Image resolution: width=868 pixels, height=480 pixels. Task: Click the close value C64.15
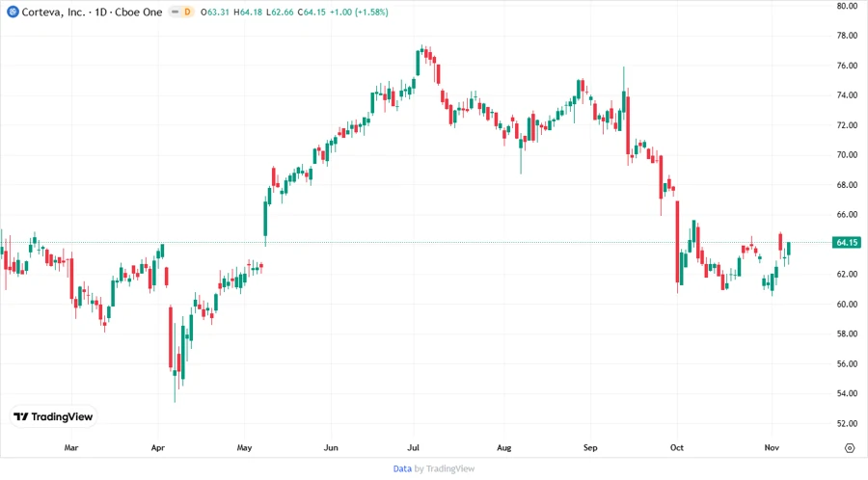point(312,12)
